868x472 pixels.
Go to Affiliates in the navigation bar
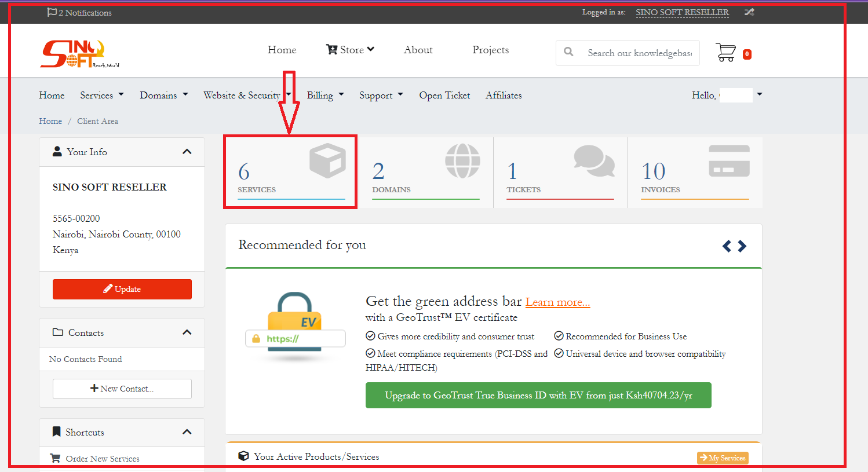(x=504, y=95)
